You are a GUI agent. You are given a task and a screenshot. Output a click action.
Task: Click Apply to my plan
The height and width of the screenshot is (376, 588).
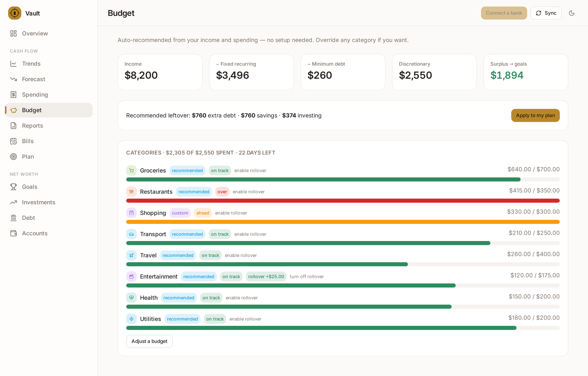[x=535, y=115]
